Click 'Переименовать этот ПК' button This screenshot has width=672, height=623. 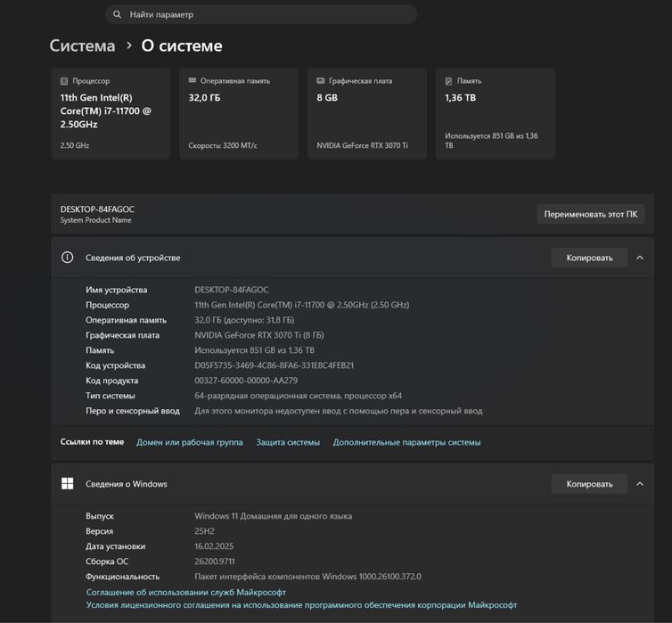(x=591, y=214)
